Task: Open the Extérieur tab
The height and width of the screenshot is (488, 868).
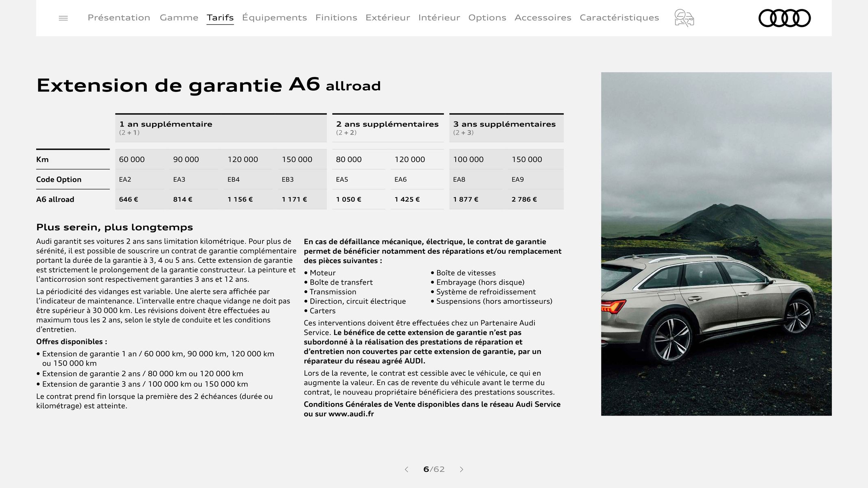Action: tap(388, 17)
